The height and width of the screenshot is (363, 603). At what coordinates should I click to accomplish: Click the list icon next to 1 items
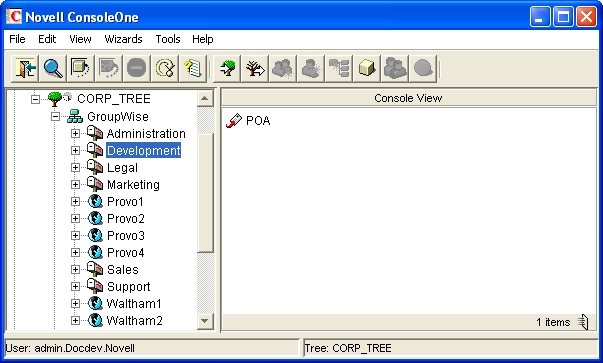tap(583, 322)
